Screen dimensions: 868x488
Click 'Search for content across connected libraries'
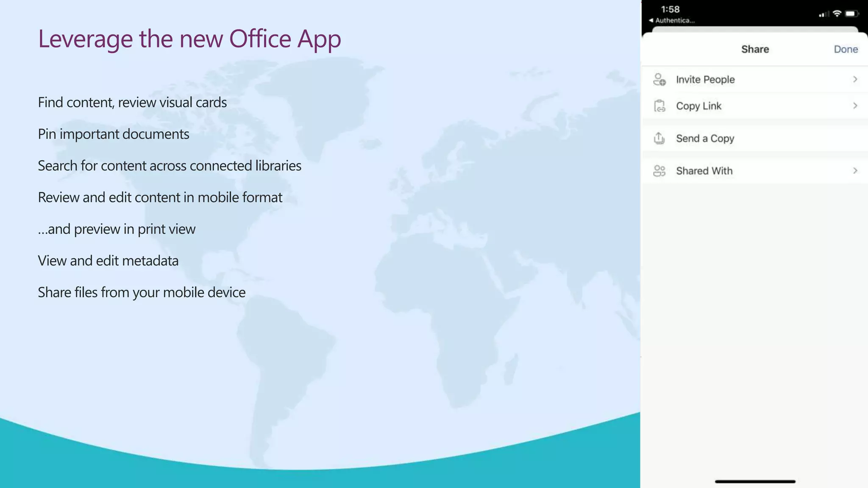pos(170,166)
